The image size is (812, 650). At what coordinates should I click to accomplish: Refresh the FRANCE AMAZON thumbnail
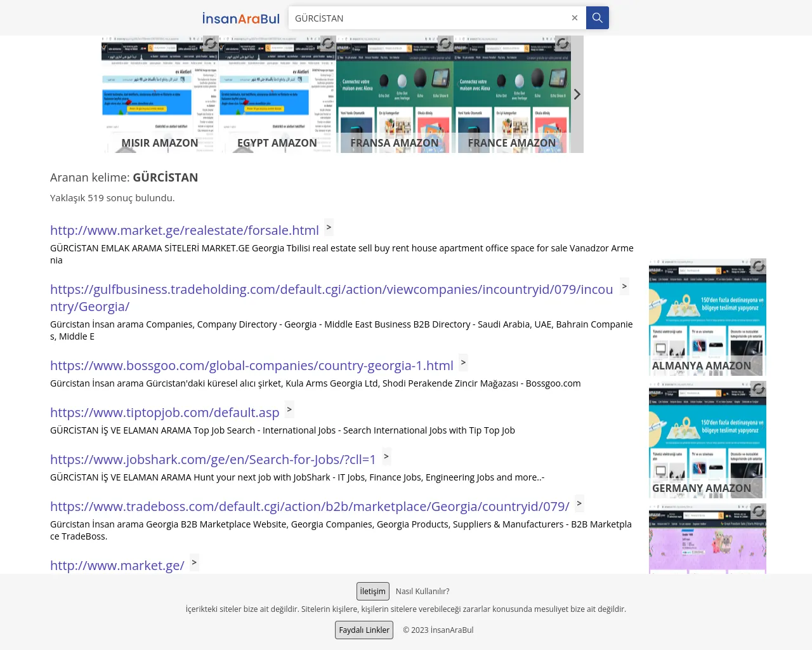pos(562,44)
